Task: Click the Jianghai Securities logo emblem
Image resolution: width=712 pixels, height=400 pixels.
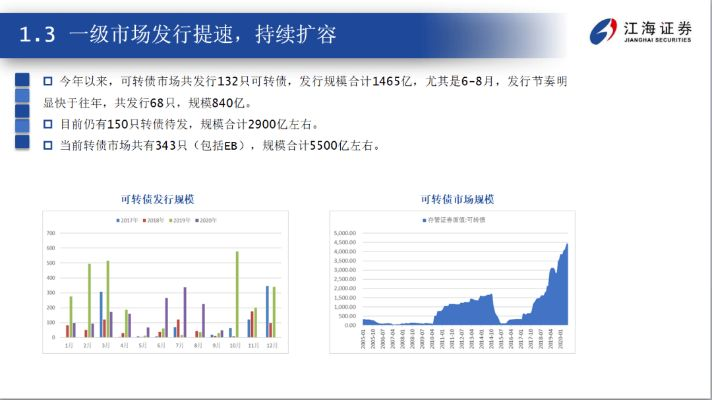Action: coord(603,33)
